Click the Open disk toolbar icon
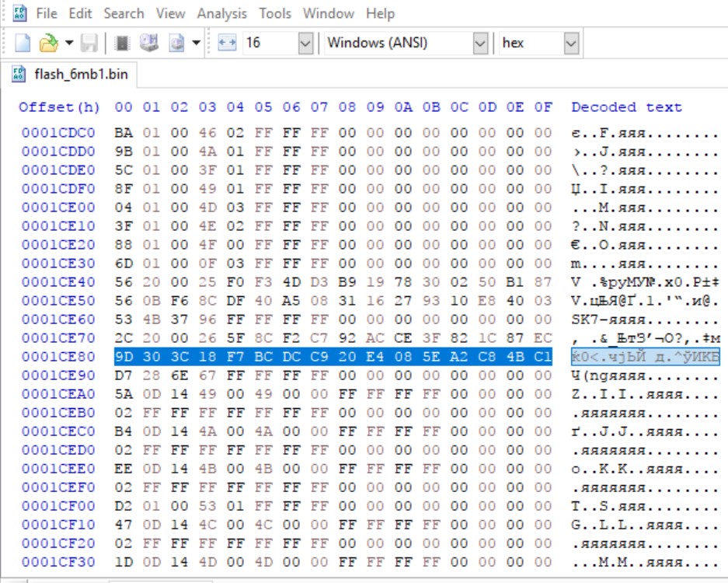 coord(148,43)
